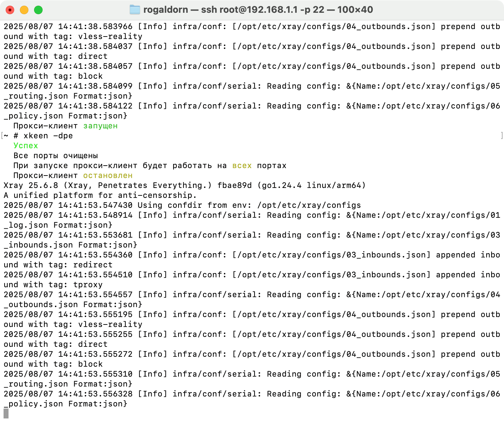Click the yellow 'всех' word
Screen dimensions: 504x422
(242, 166)
